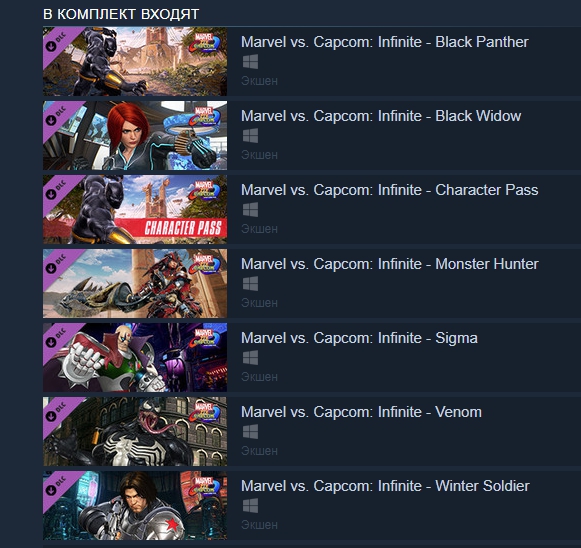581x548 pixels.
Task: Click the Windows icon under Black Panther
Action: [x=250, y=62]
